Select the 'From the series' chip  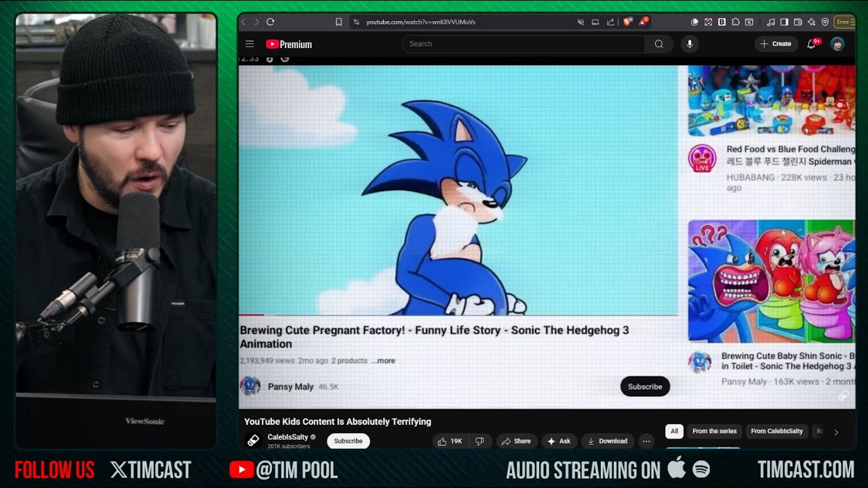coord(715,431)
